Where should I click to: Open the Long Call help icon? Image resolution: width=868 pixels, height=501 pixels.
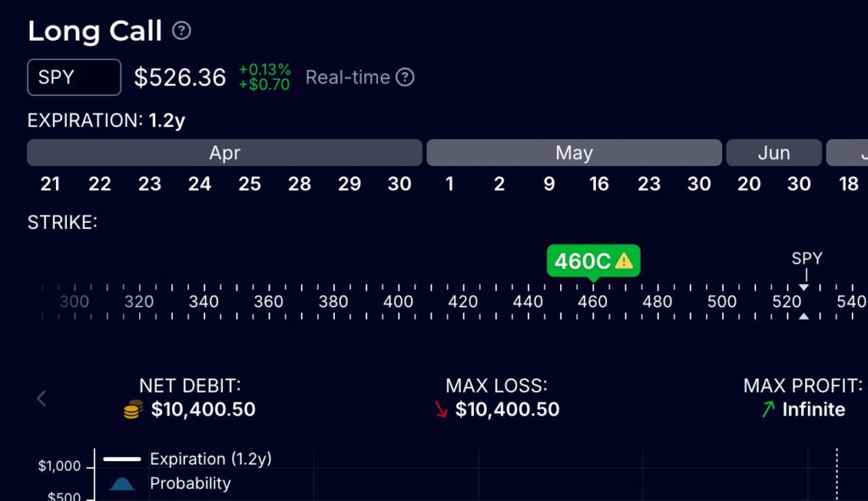click(x=181, y=31)
